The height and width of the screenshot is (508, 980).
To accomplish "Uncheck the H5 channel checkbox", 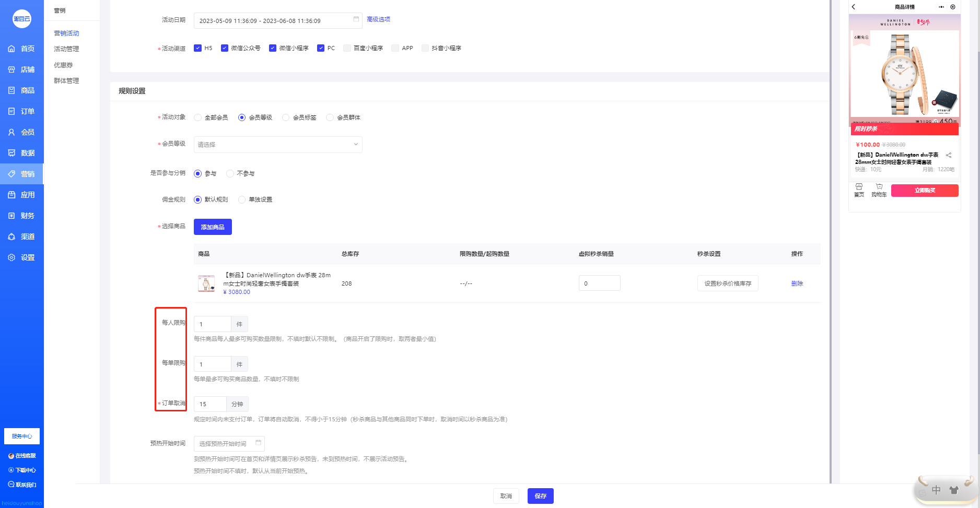I will tap(197, 48).
